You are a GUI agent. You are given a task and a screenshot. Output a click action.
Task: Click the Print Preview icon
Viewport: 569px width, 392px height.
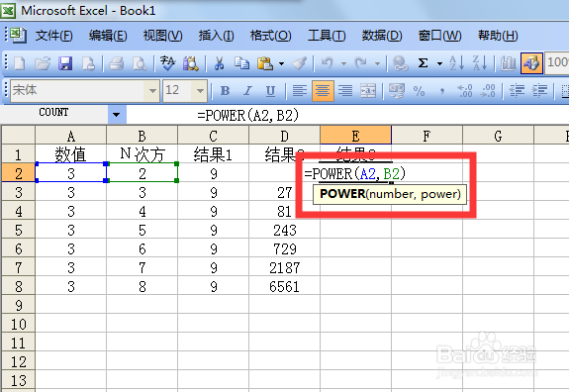pos(140,63)
